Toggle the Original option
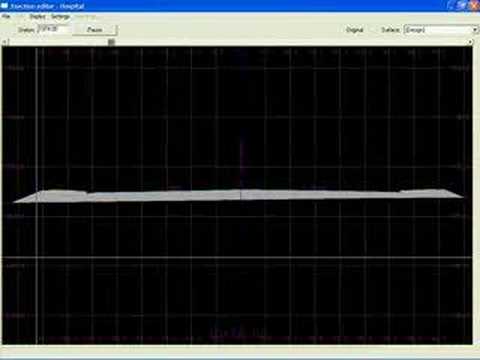The image size is (480, 360). click(354, 30)
